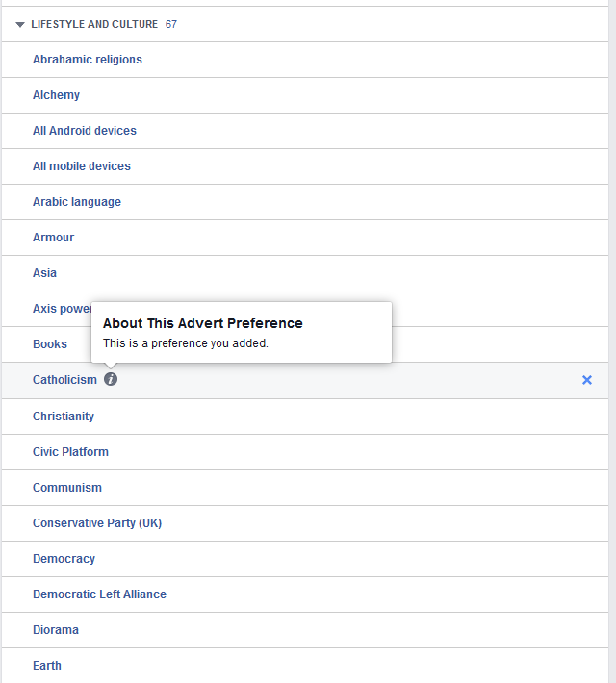Open Democratic Left Alliance entry
Screen dimensions: 616x683
(x=99, y=594)
